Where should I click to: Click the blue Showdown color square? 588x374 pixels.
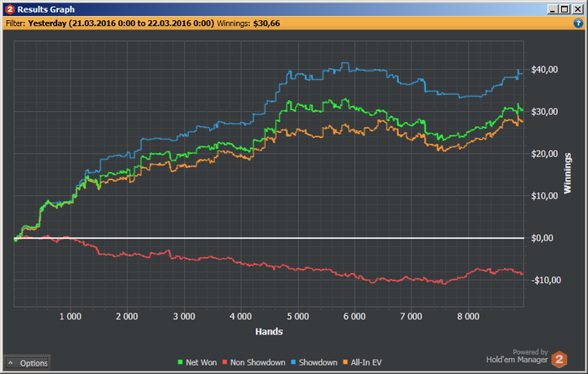pyautogui.click(x=293, y=362)
